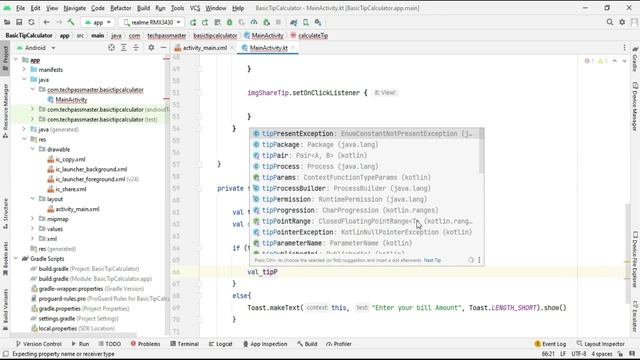
Task: Expand the manifests folder
Action: pyautogui.click(x=24, y=70)
